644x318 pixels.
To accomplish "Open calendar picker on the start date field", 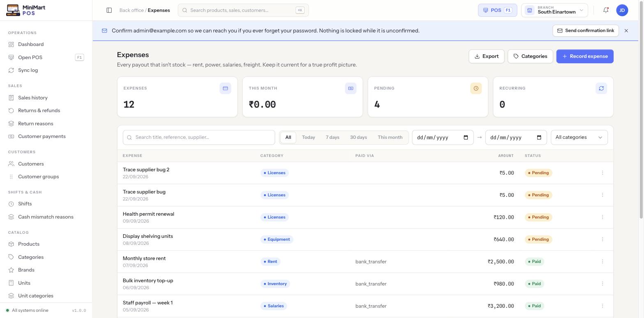I will point(466,138).
